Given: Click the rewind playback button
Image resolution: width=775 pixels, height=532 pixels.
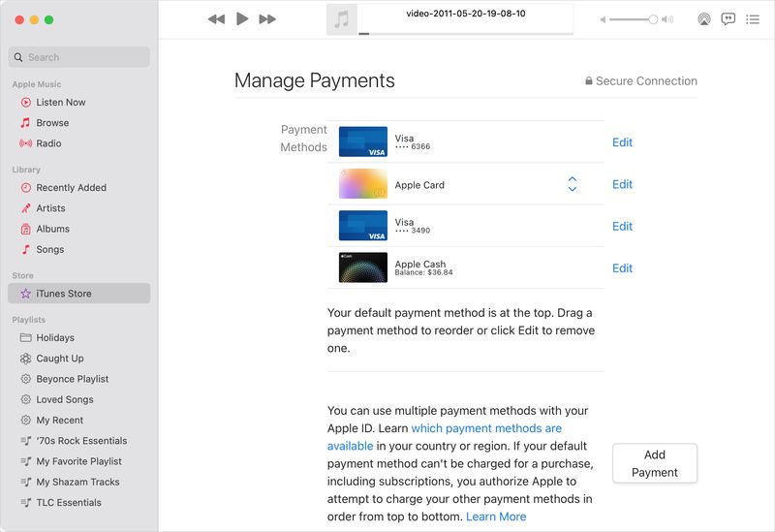Looking at the screenshot, I should 216,19.
